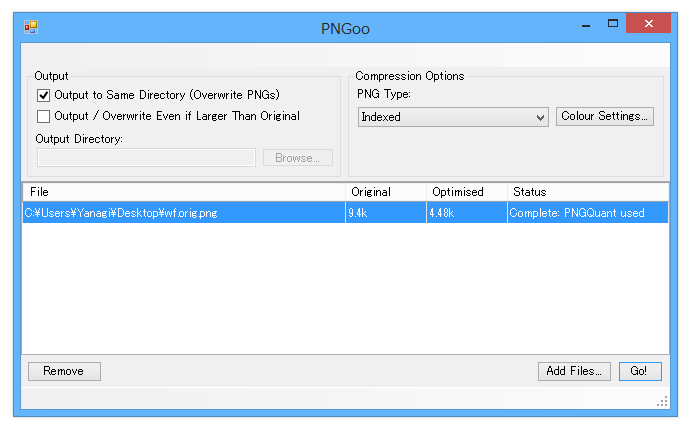
Task: Open the PNG Type dropdown
Action: (x=453, y=117)
